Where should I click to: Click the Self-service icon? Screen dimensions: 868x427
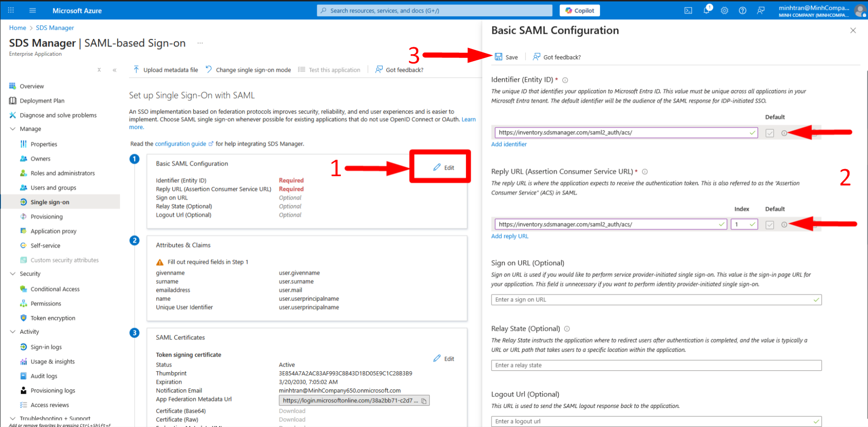pos(24,245)
